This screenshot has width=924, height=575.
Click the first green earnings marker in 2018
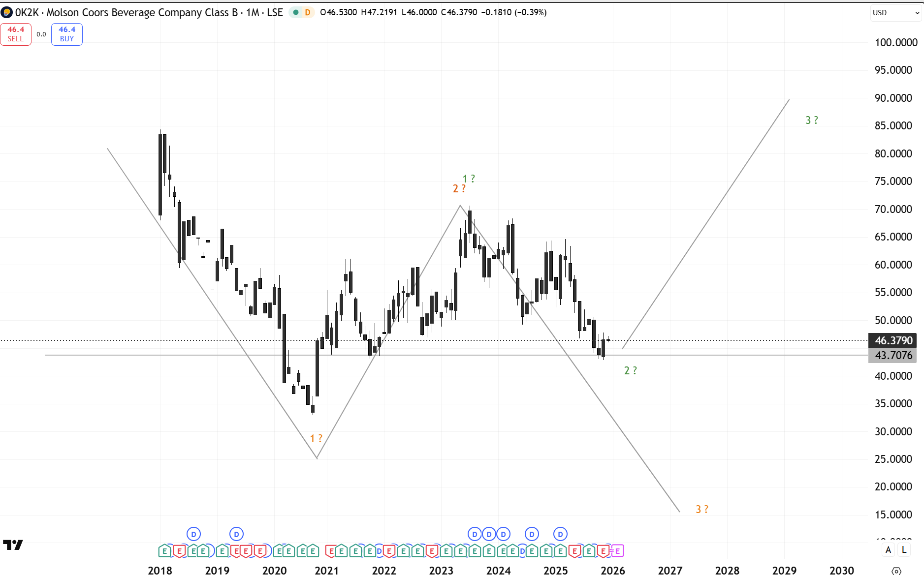(165, 551)
